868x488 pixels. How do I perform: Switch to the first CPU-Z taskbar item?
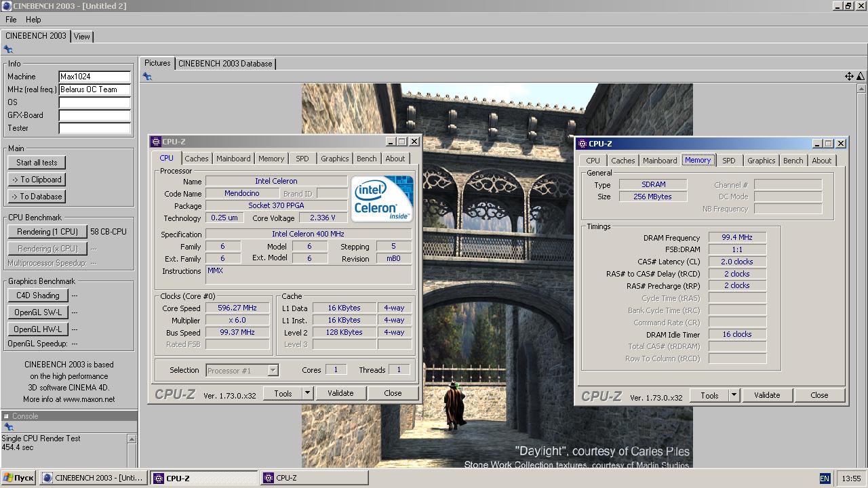(x=204, y=478)
